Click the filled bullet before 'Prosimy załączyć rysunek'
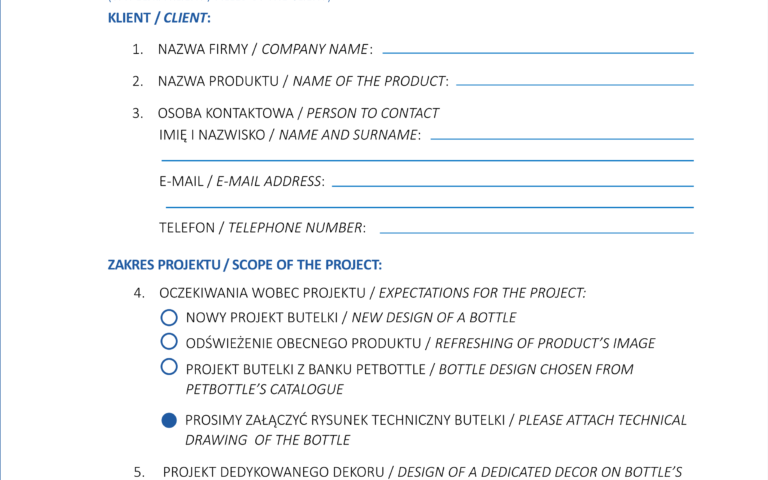 (169, 421)
